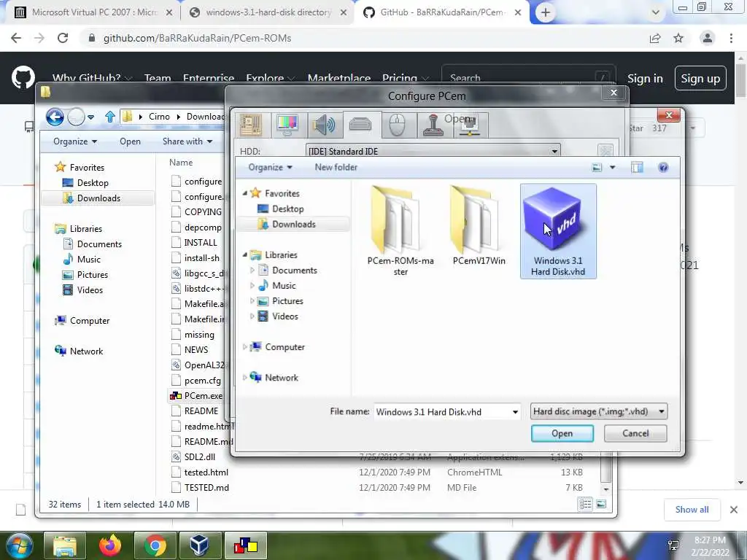Click GitHub Pricing menu item
Viewport: 747px width, 560px height.
pos(405,78)
